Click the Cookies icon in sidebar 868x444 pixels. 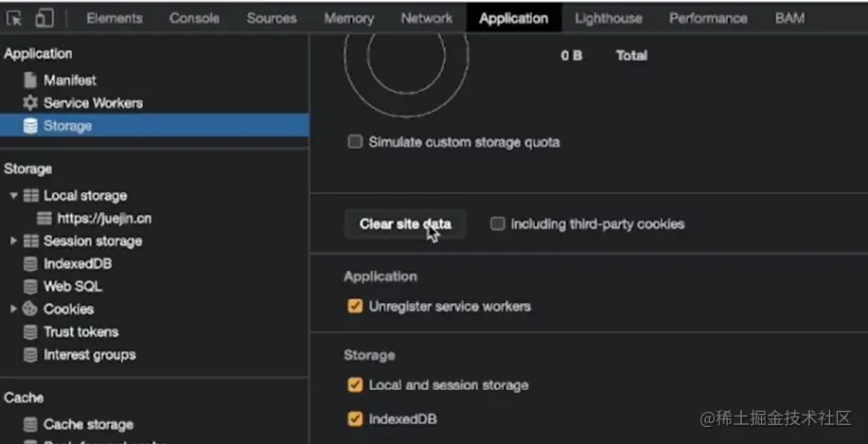[x=30, y=310]
